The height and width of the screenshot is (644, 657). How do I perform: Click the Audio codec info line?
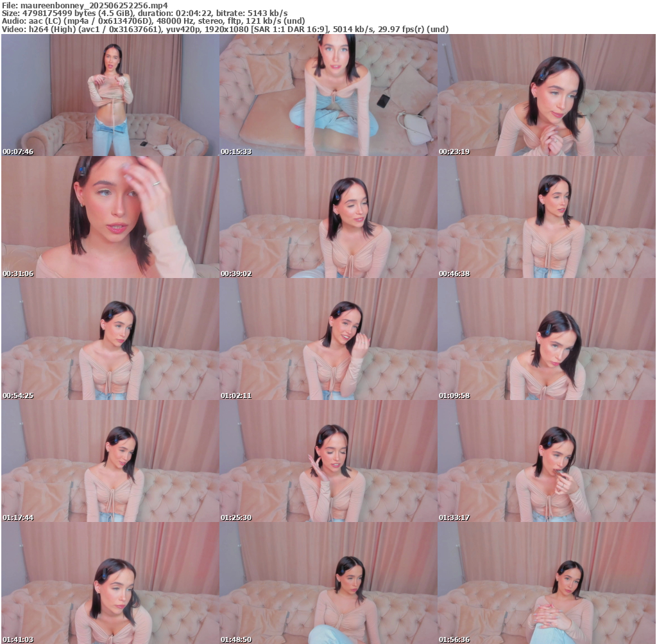153,21
